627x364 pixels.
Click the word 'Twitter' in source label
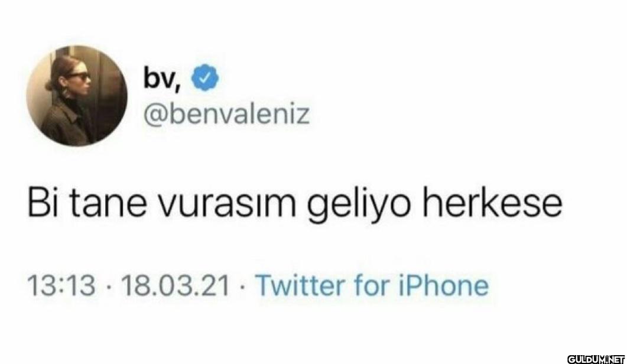[x=300, y=285]
